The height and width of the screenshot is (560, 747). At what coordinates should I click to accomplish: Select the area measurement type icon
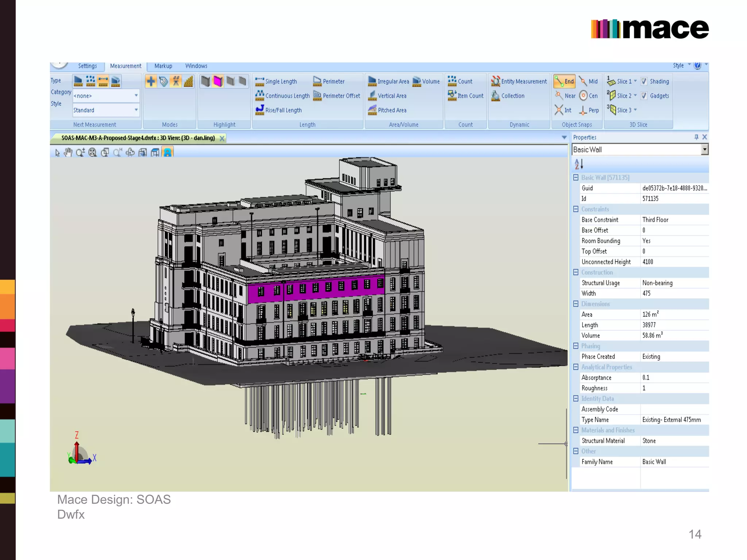click(78, 81)
